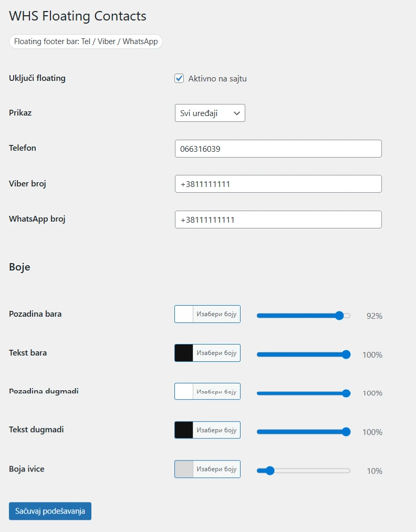The width and height of the screenshot is (416, 532).
Task: Click the Pozadina bara white color swatch
Action: click(184, 314)
